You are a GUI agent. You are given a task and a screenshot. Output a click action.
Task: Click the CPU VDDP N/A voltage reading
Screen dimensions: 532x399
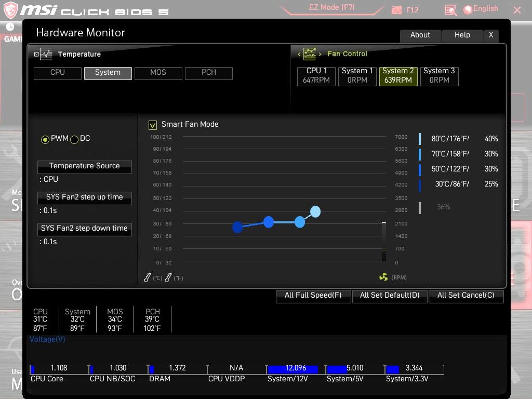tap(236, 369)
